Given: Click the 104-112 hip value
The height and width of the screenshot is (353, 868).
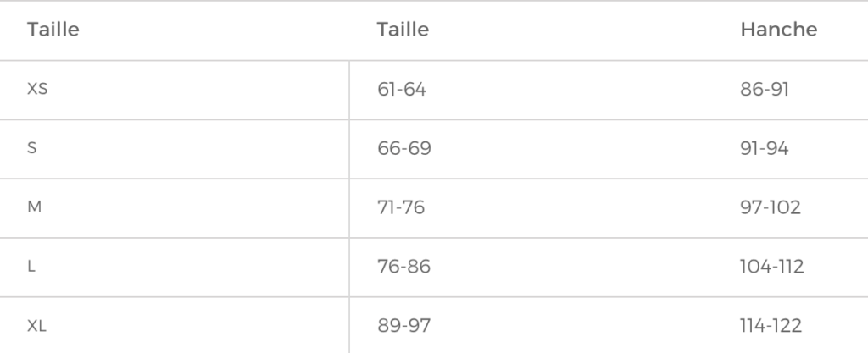Looking at the screenshot, I should (771, 267).
